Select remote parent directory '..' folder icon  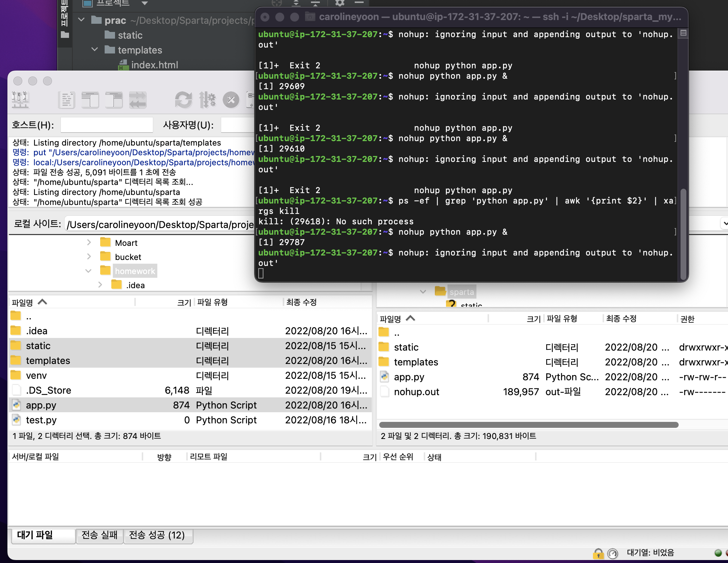point(384,332)
